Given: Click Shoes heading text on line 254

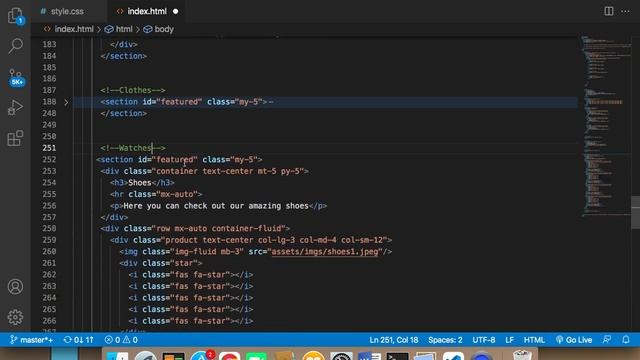Looking at the screenshot, I should pyautogui.click(x=140, y=183).
